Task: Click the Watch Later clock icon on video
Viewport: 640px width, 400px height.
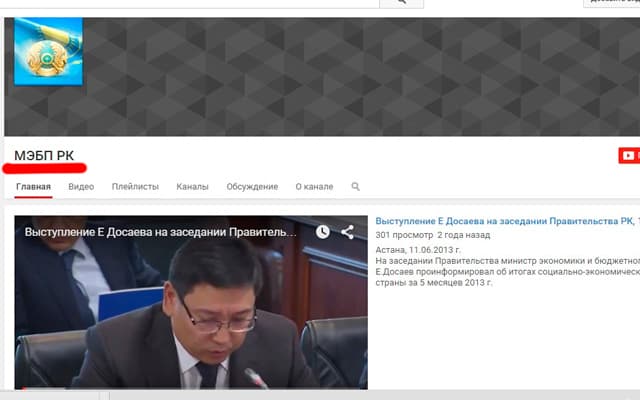Action: pos(322,232)
